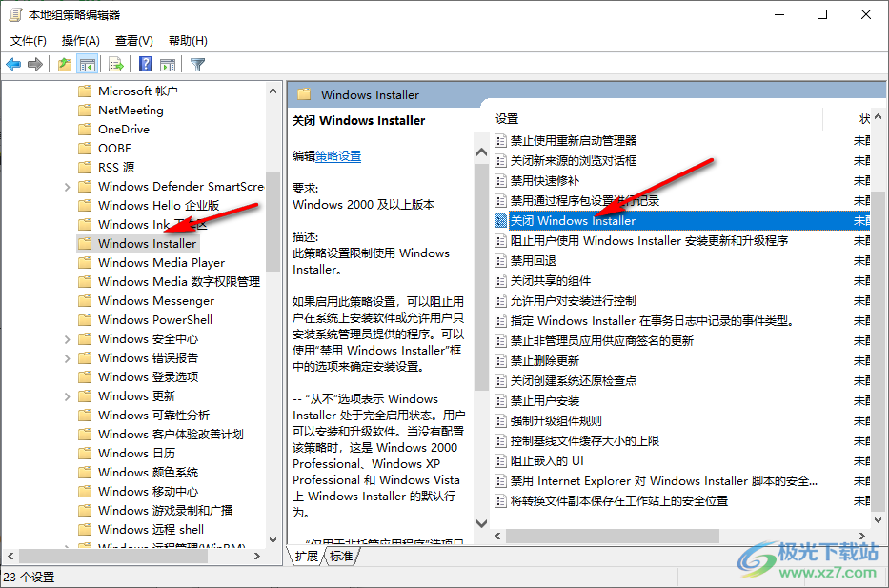Click the Back arrow toolbar icon

pos(13,65)
